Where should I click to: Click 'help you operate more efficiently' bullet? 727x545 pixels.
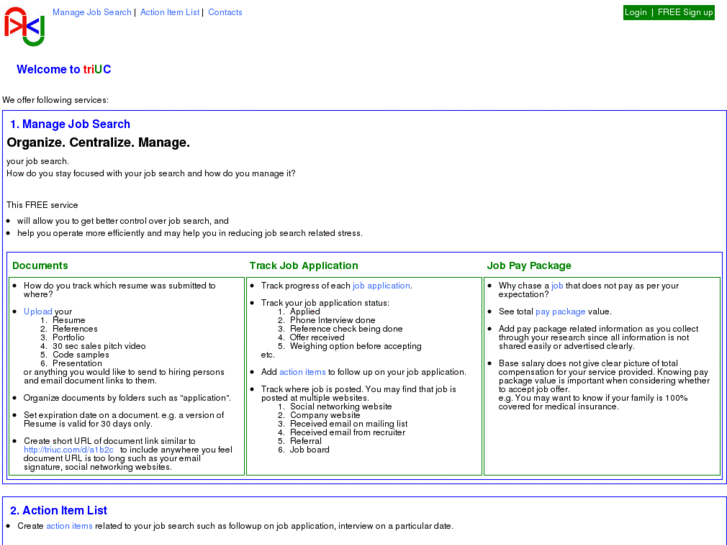(x=190, y=233)
